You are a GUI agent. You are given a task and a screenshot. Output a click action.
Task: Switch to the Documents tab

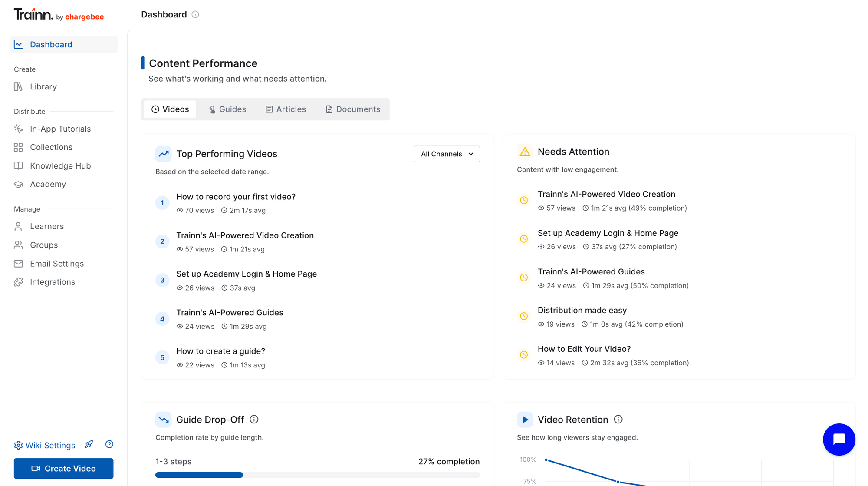(353, 109)
